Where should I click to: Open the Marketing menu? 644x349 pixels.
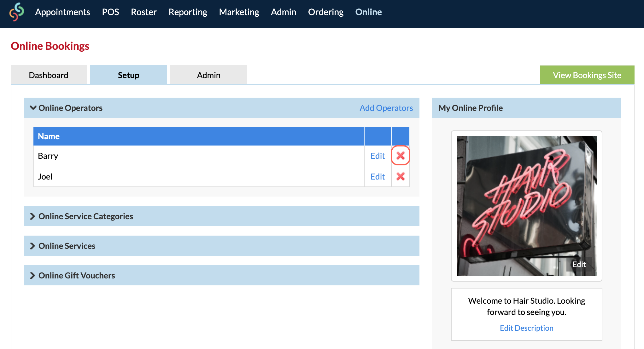point(239,12)
